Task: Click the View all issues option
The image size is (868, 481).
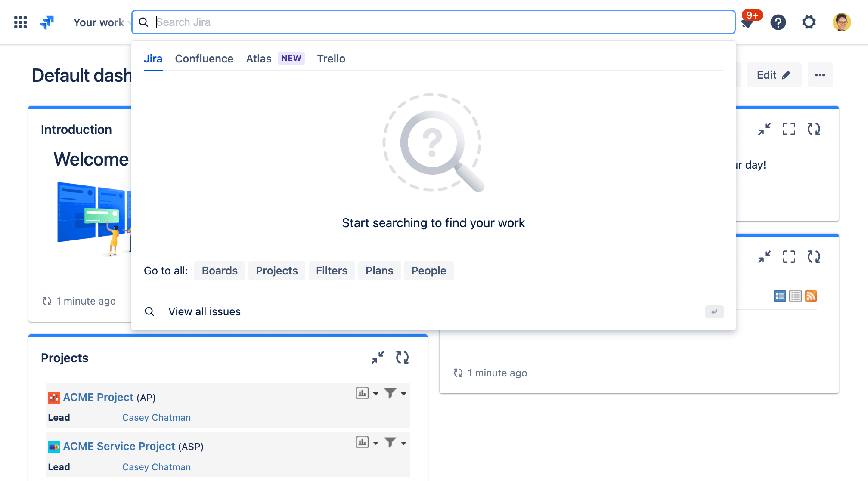Action: [x=205, y=311]
